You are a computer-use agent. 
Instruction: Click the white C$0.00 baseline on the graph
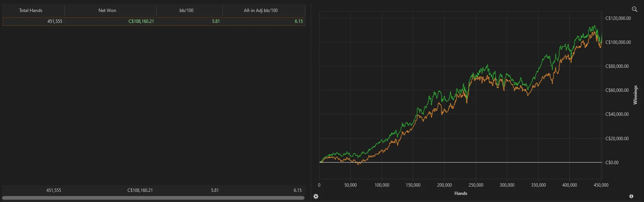pyautogui.click(x=487, y=162)
